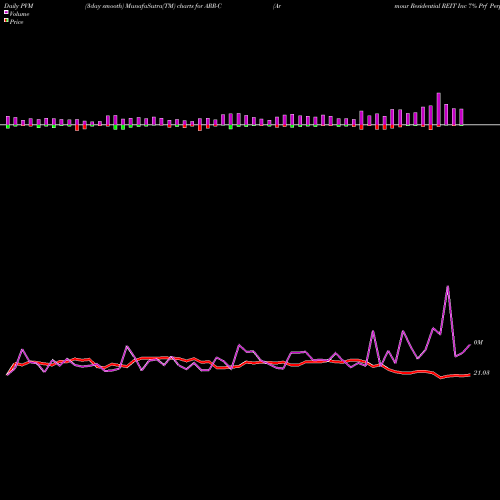The width and height of the screenshot is (500, 500).
Task: Click the highest peak of the magenta volume line
Action: (447, 286)
